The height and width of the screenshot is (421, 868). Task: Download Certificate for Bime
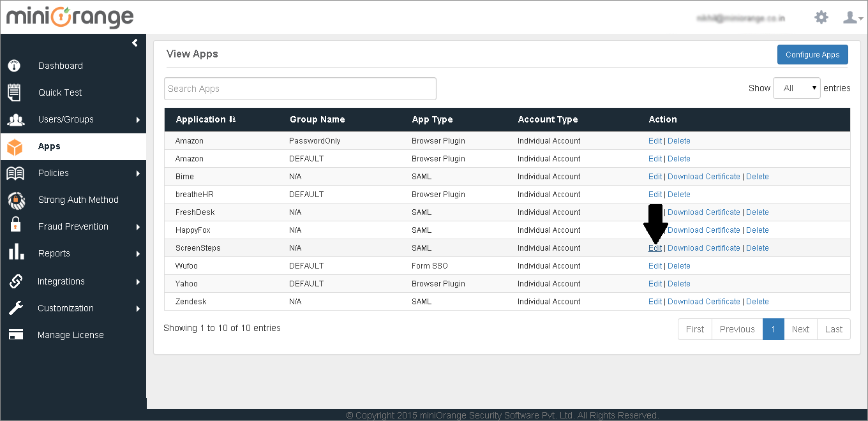click(704, 177)
